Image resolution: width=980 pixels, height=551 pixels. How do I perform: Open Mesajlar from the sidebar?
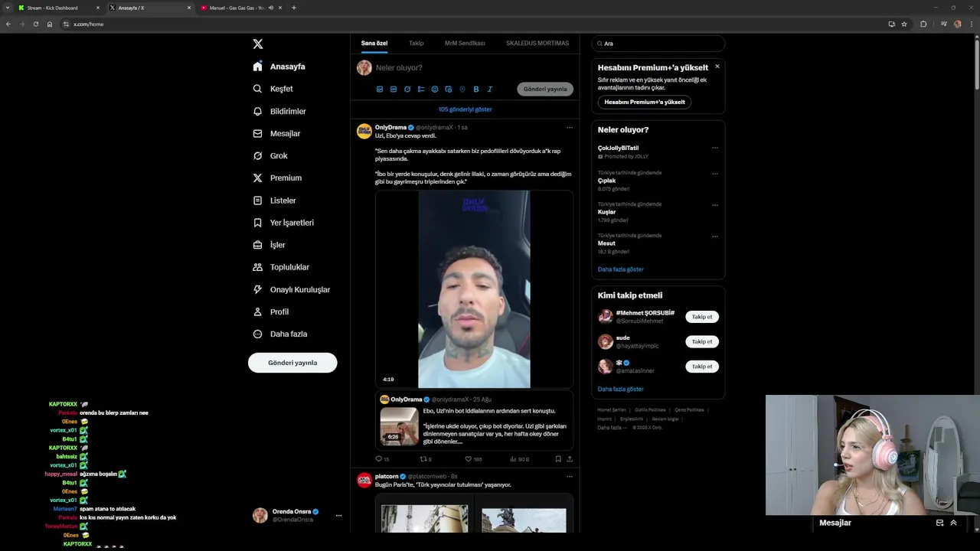click(276, 133)
